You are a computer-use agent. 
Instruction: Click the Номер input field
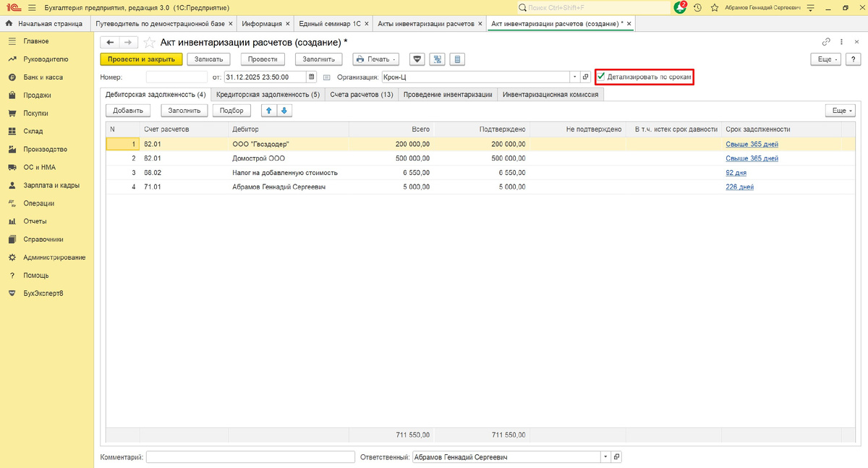[x=177, y=77]
